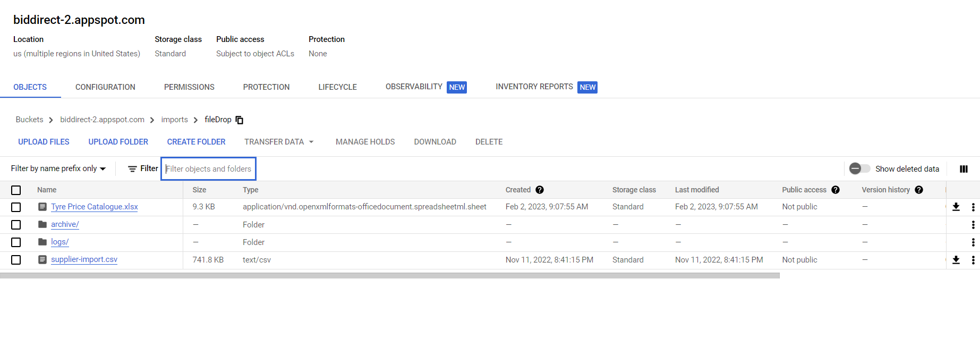This screenshot has width=980, height=355.
Task: Open the column display options icon
Action: [x=964, y=169]
